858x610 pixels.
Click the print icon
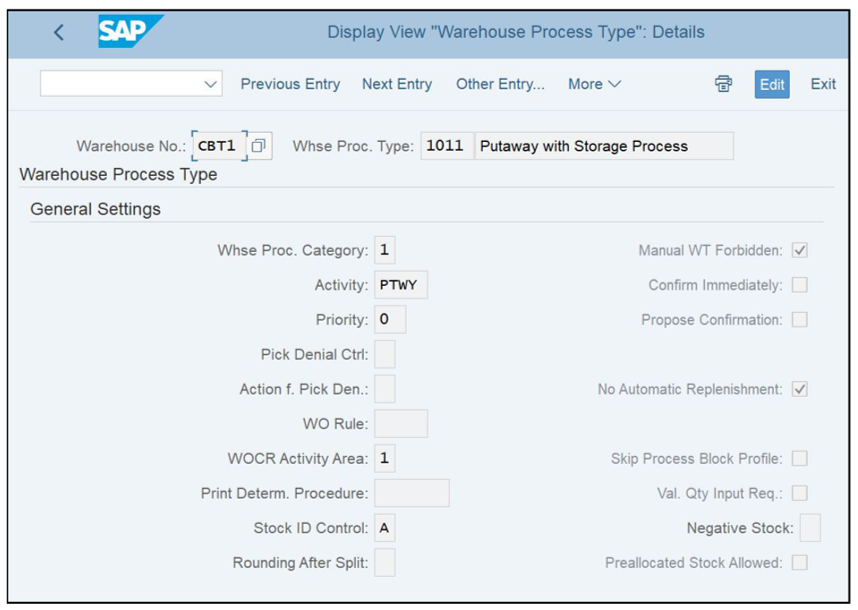723,84
